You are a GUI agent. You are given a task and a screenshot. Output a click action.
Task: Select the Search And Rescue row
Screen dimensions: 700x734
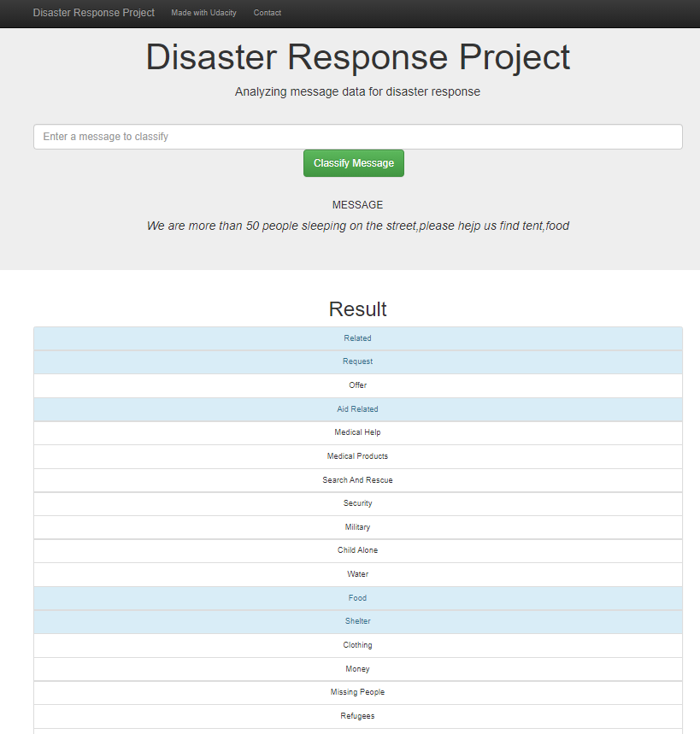358,480
